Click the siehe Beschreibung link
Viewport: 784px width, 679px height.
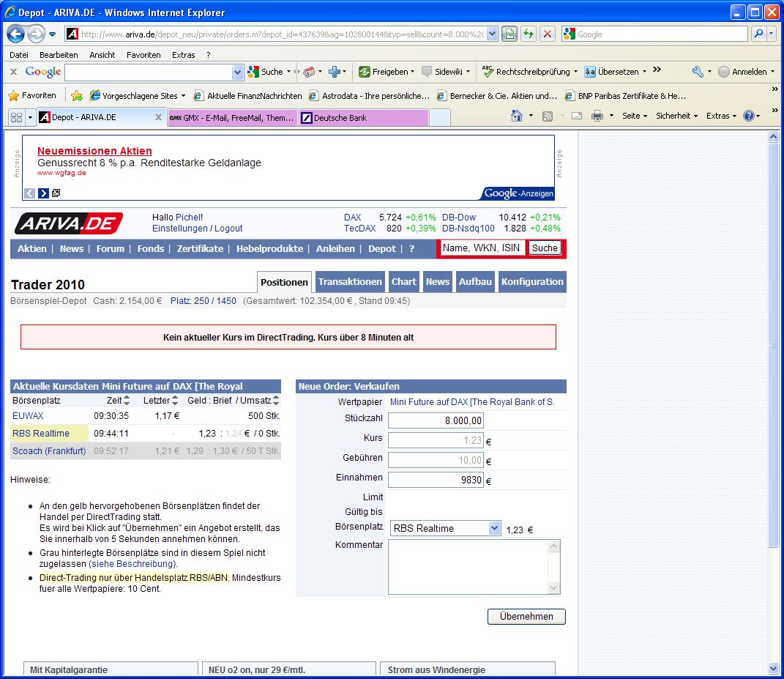click(x=132, y=564)
